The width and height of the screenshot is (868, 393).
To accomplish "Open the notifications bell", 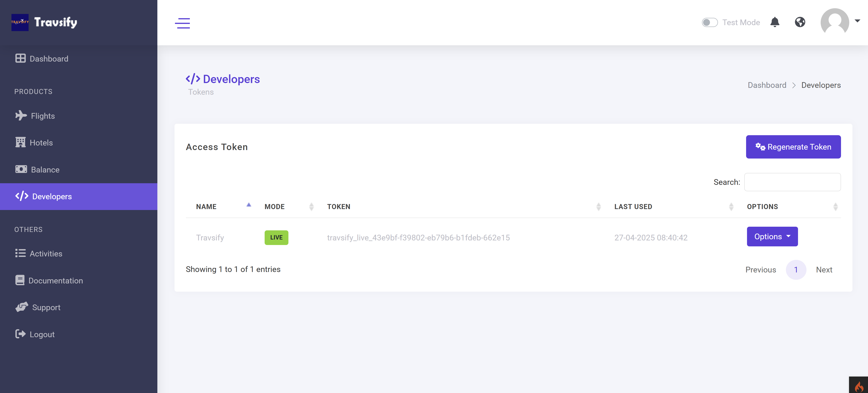I will pyautogui.click(x=775, y=22).
